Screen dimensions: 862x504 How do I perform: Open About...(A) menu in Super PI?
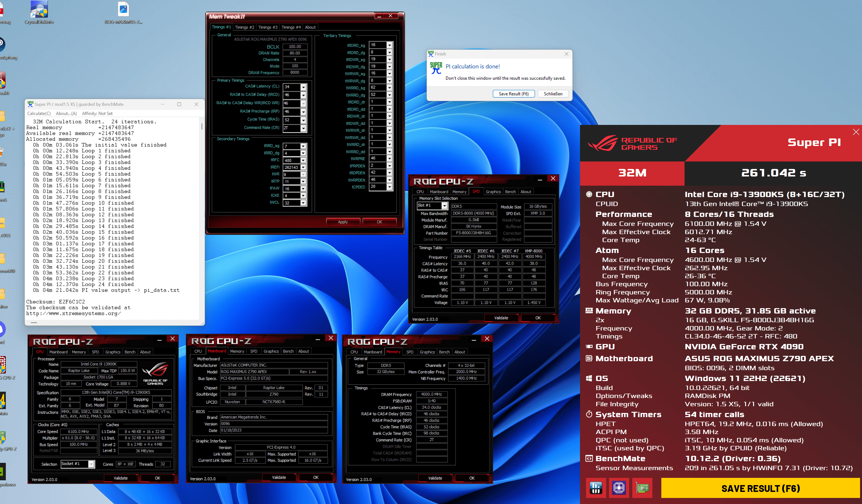(x=66, y=113)
